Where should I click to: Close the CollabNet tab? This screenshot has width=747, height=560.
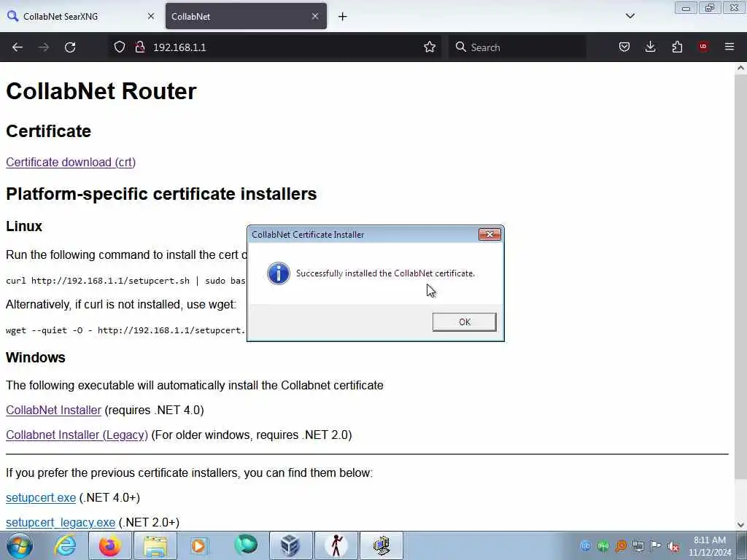pyautogui.click(x=315, y=16)
